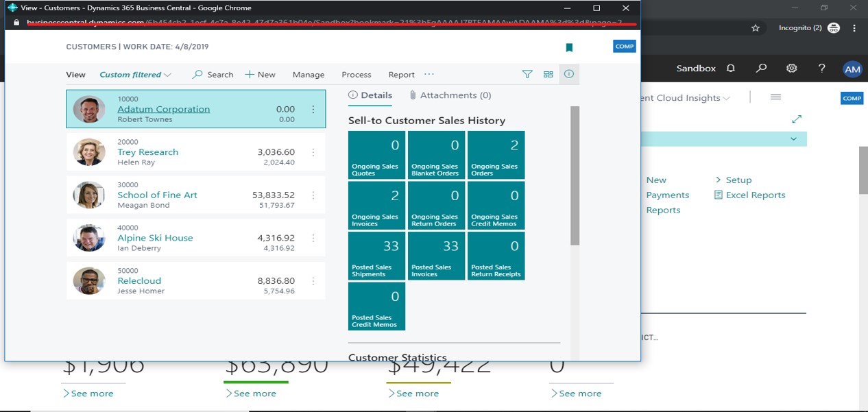Screen dimensions: 868x412
Task: Click Meagan Bond contact photo
Action: click(89, 195)
